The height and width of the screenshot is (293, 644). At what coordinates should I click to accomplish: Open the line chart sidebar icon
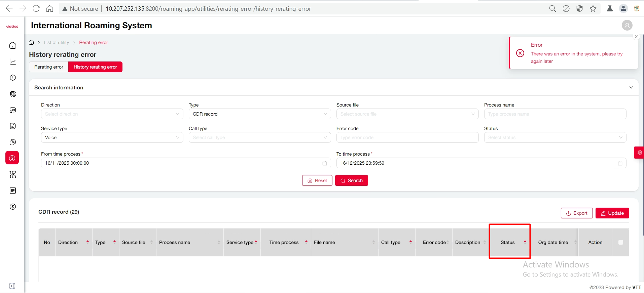click(x=13, y=61)
